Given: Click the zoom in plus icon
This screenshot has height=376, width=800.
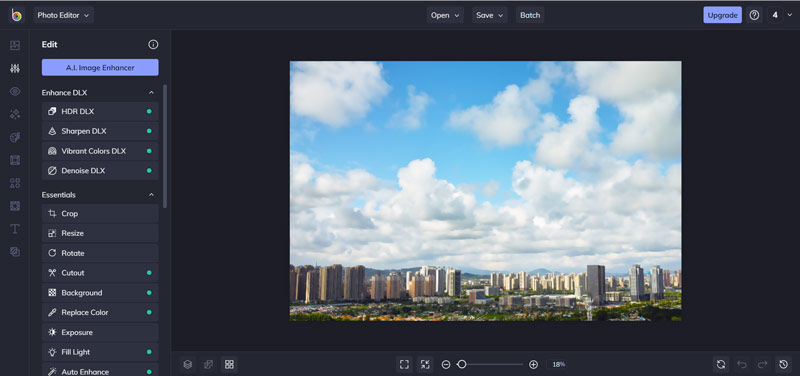Looking at the screenshot, I should pos(534,364).
